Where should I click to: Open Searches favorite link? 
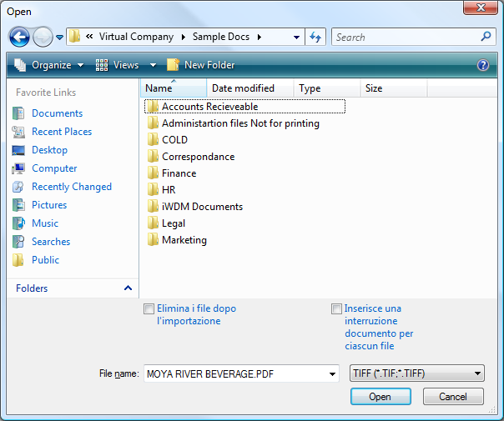[51, 242]
